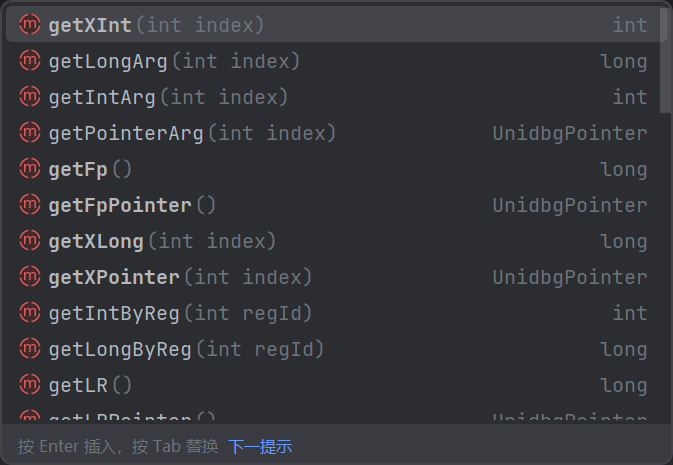The width and height of the screenshot is (673, 465).
Task: Choose getLongByReg(int regId) suggestion
Action: click(x=333, y=349)
